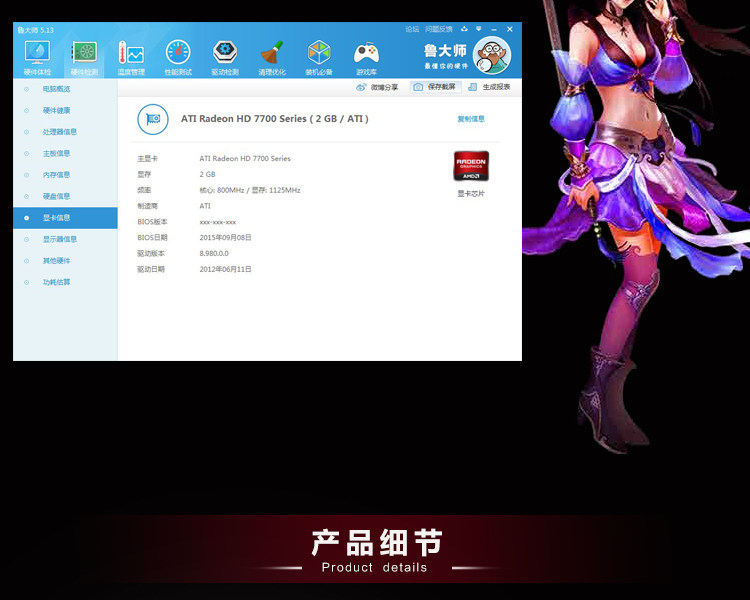
Task: Click the 显卡芯片 caption under the logo
Action: [471, 193]
